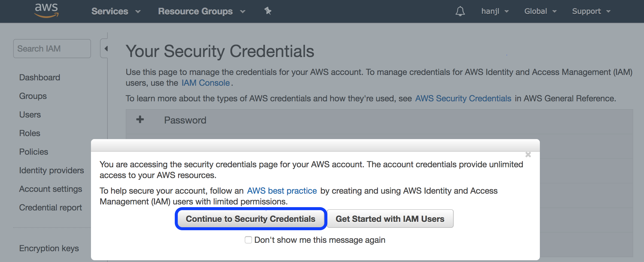The width and height of the screenshot is (644, 262).
Task: Click Continue to Security Credentials button
Action: click(250, 219)
